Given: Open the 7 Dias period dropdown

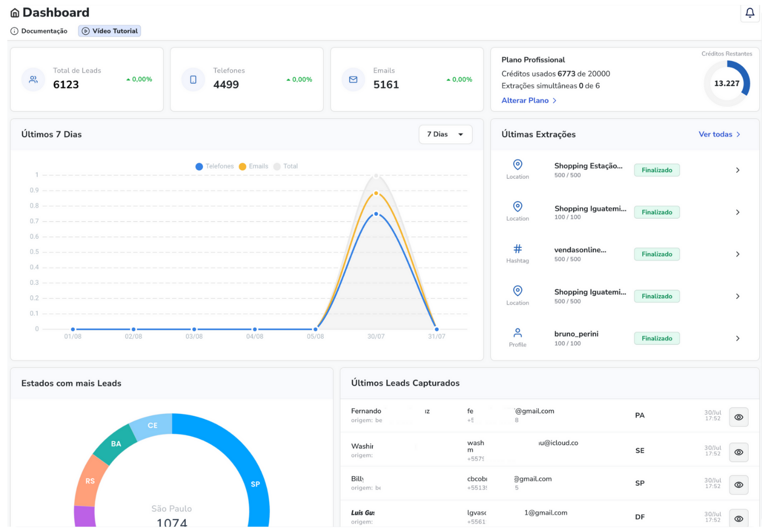Looking at the screenshot, I should 445,134.
